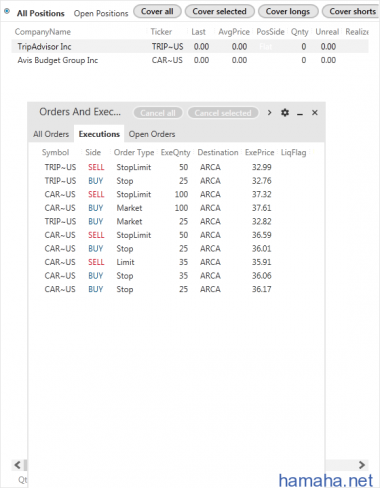Click the Cover all button
Image resolution: width=380 pixels, height=488 pixels.
[x=157, y=11]
